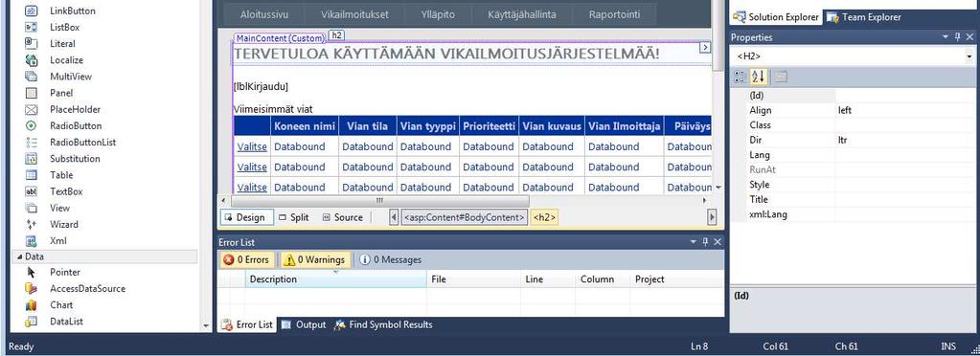The height and width of the screenshot is (356, 980).
Task: Select the Pointer tool in Data group
Action: point(32,273)
